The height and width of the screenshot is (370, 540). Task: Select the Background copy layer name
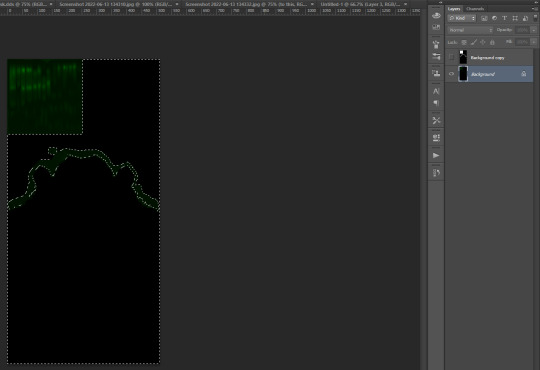pyautogui.click(x=487, y=58)
